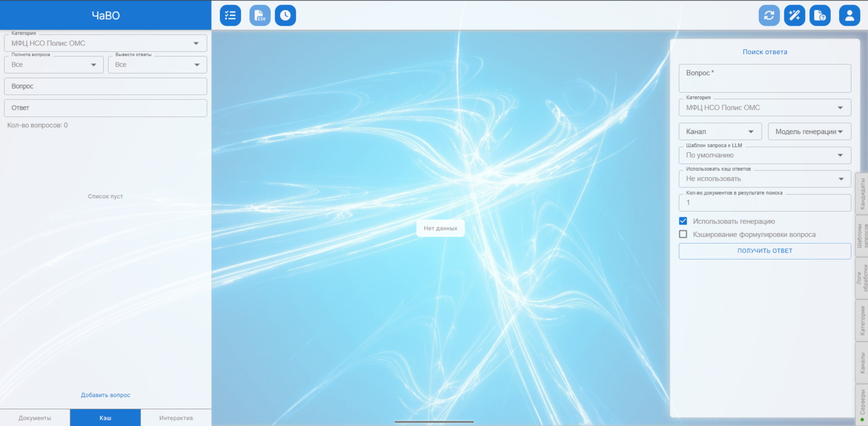Open the user profile icon
This screenshot has height=426, width=868.
(x=849, y=15)
